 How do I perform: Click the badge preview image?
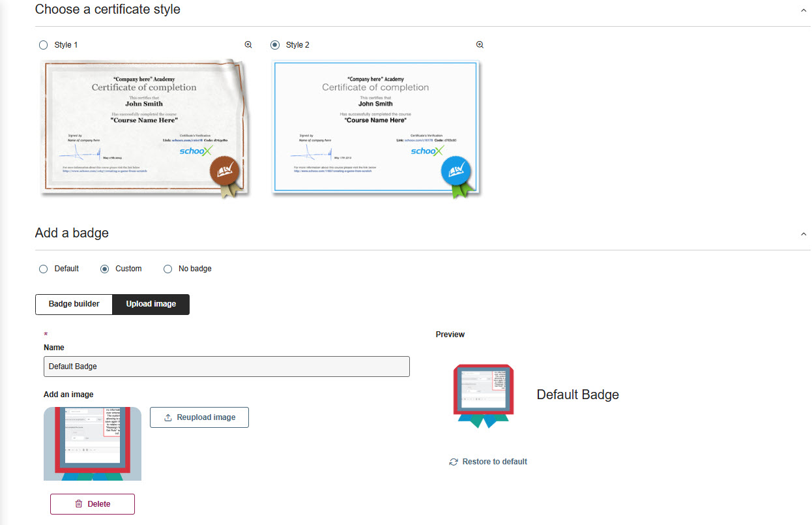pos(484,395)
